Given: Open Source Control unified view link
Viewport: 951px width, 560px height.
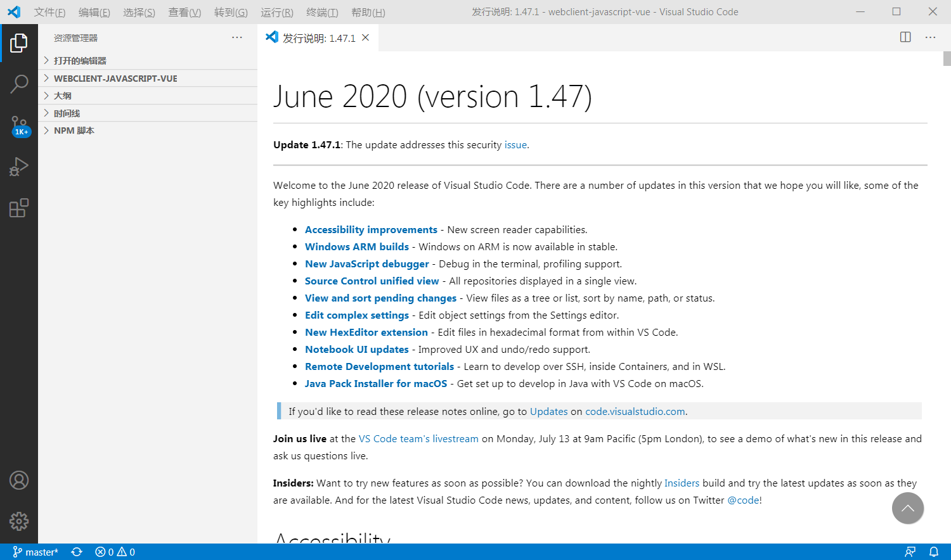Looking at the screenshot, I should (x=372, y=281).
